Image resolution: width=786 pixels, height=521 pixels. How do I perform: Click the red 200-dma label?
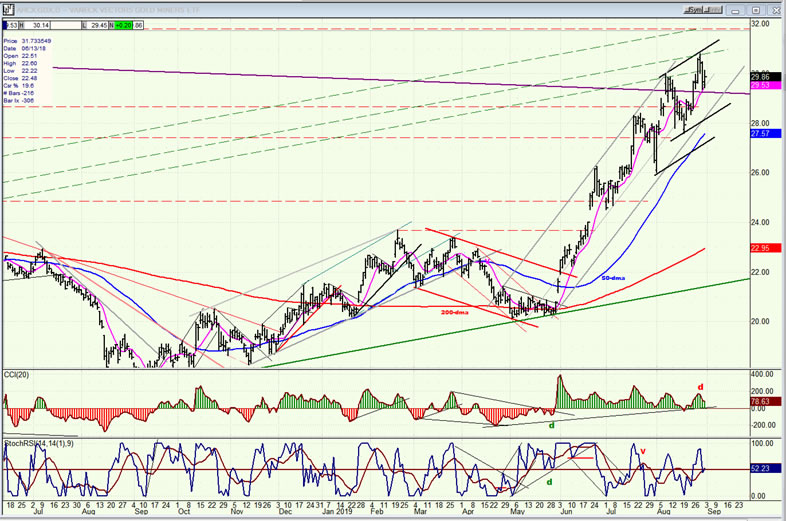pos(455,312)
